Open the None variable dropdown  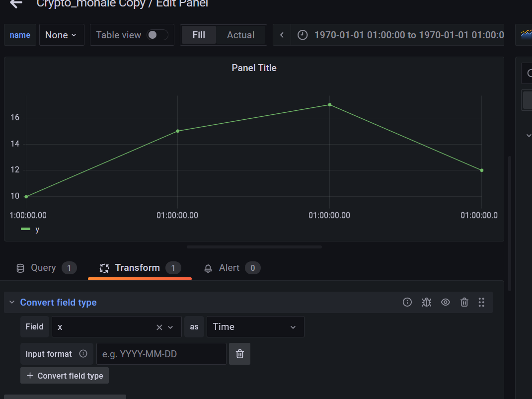[62, 35]
